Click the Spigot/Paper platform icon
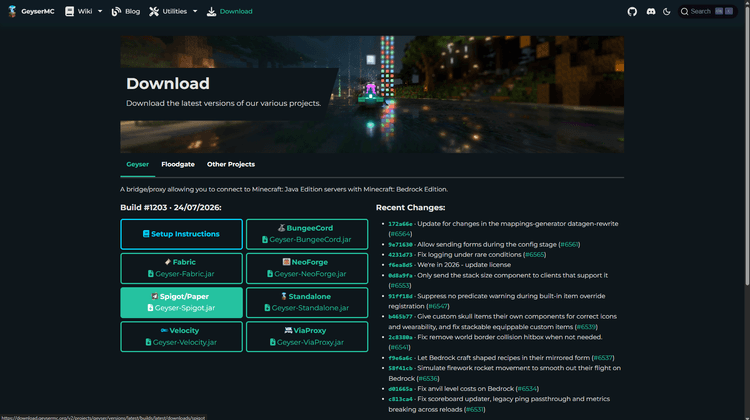Screen dimensions: 750x420 (154, 297)
